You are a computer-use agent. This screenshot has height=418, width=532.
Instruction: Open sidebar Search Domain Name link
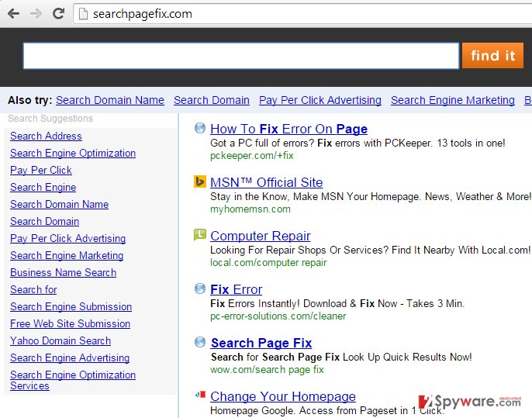pyautogui.click(x=60, y=204)
